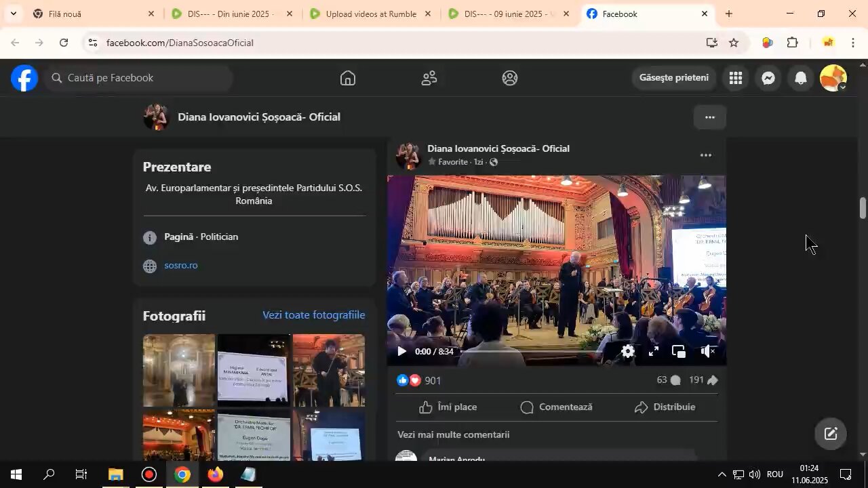View site information icon in address bar
The width and height of the screenshot is (868, 488).
click(93, 43)
